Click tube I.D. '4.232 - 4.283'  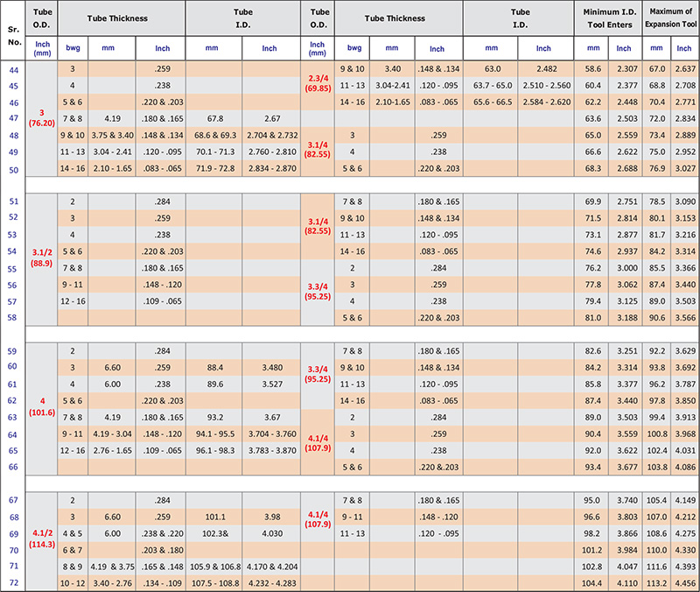click(272, 583)
